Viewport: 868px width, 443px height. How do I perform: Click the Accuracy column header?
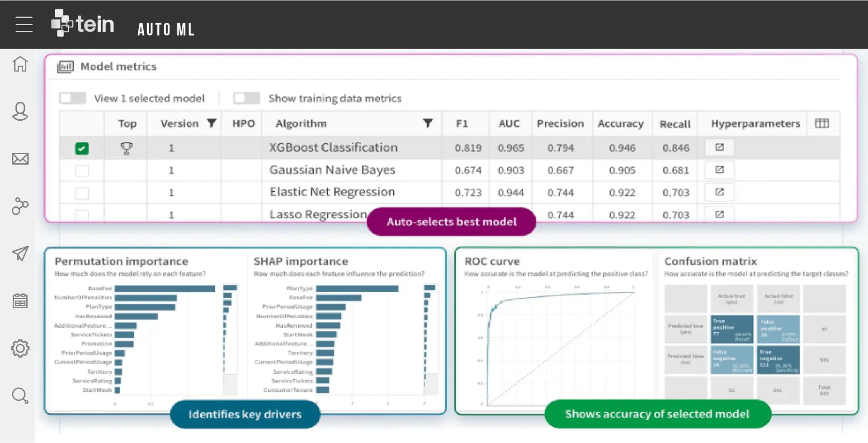(x=620, y=123)
